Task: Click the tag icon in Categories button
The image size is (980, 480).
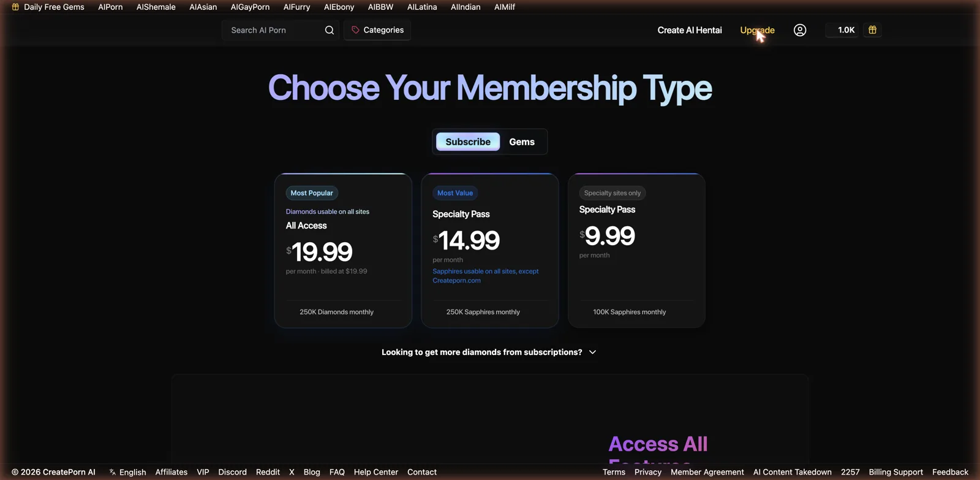Action: [355, 30]
